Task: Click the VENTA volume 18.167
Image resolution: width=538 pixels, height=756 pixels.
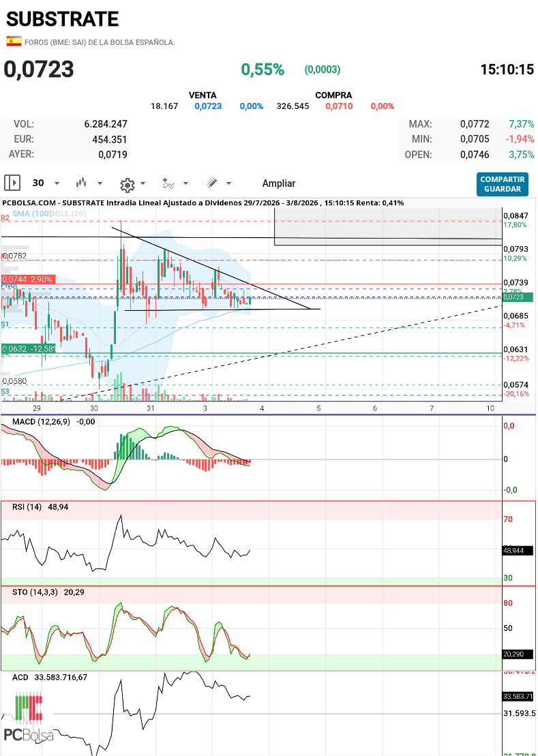Action: pyautogui.click(x=164, y=106)
